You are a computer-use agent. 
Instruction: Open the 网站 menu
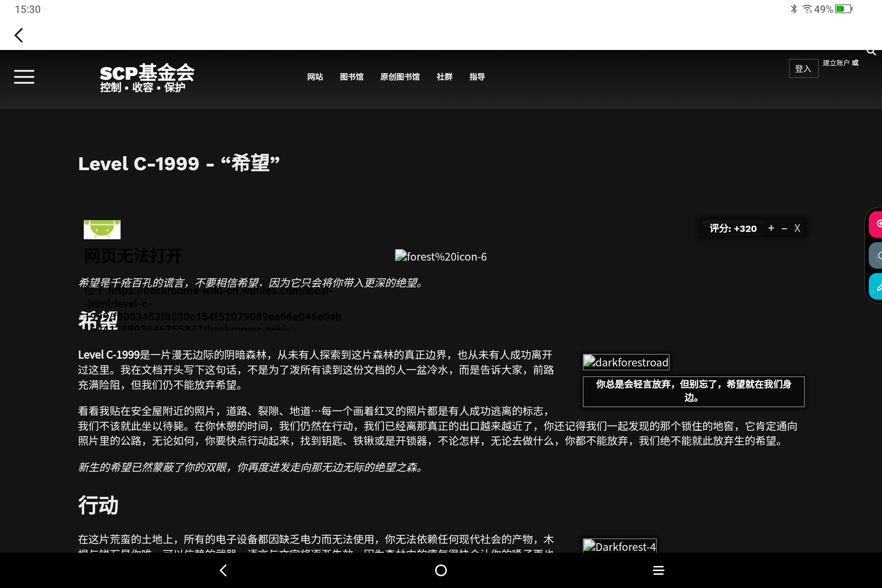315,77
